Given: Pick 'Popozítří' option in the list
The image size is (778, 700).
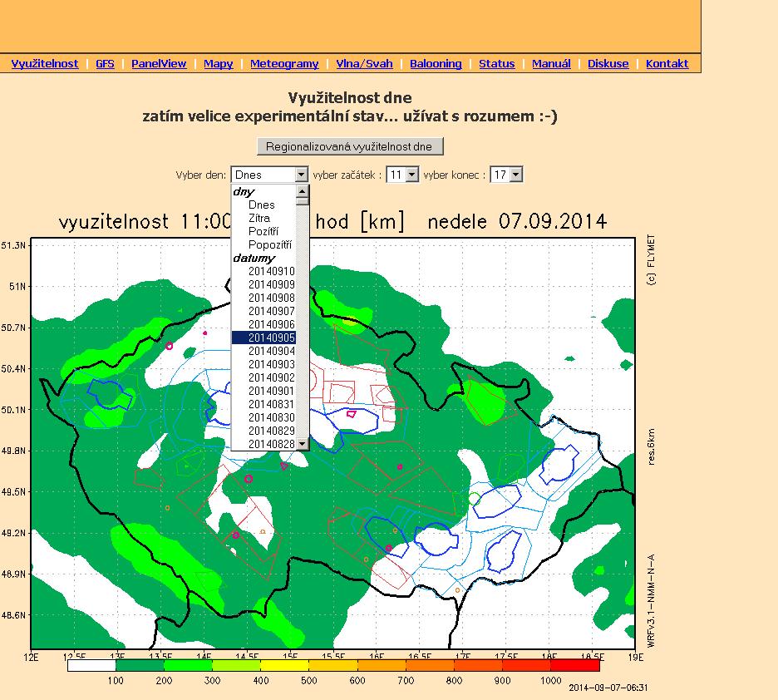Looking at the screenshot, I should pyautogui.click(x=270, y=244).
